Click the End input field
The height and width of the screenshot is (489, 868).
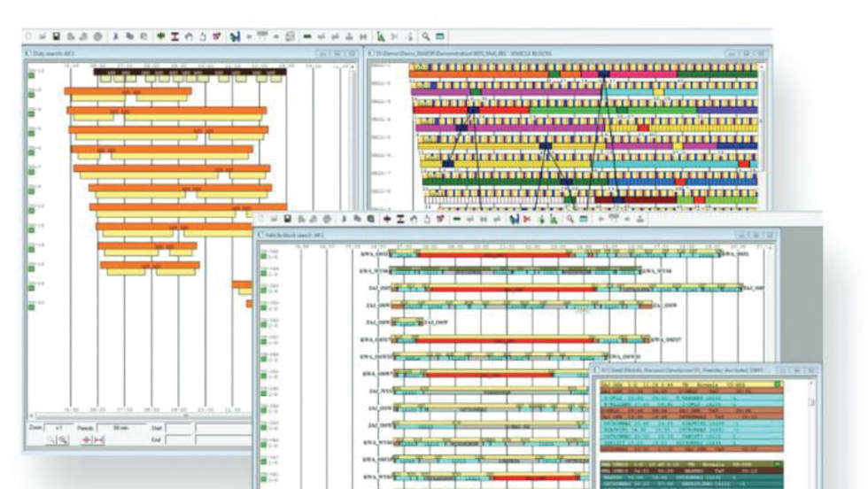tap(179, 439)
